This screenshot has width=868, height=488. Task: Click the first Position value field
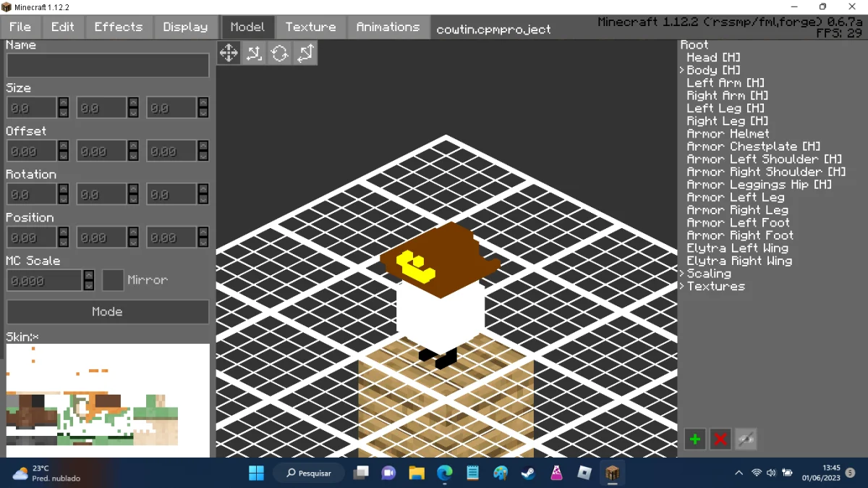click(32, 237)
